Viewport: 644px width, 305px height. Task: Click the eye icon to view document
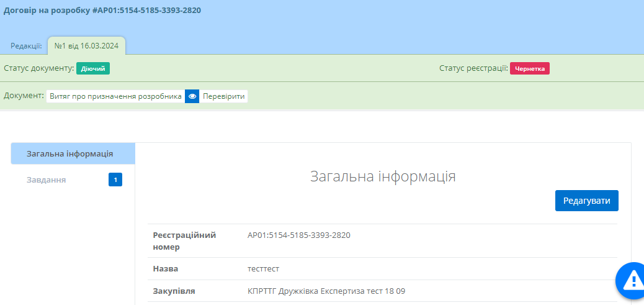(x=192, y=96)
